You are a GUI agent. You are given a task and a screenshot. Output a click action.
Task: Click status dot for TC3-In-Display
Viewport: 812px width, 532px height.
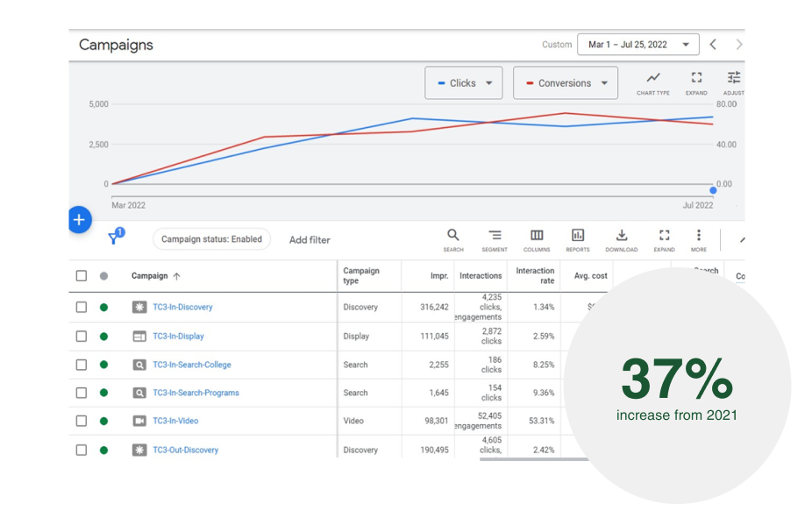tap(103, 337)
